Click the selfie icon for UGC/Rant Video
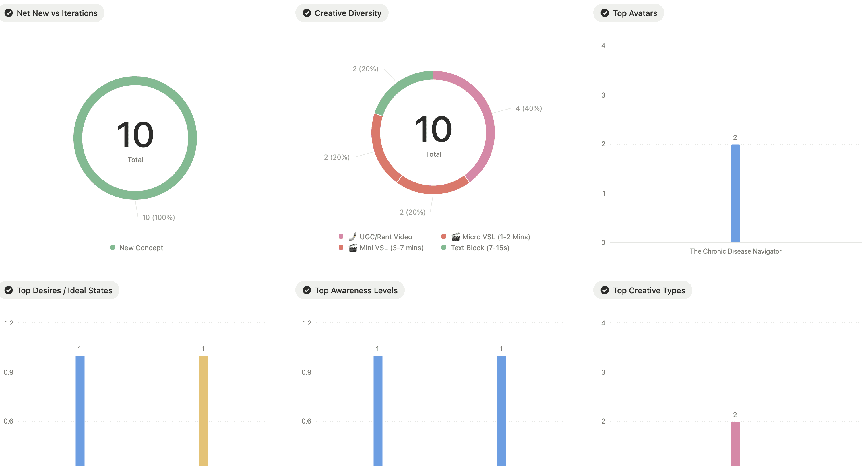This screenshot has height=466, width=868. pos(352,237)
